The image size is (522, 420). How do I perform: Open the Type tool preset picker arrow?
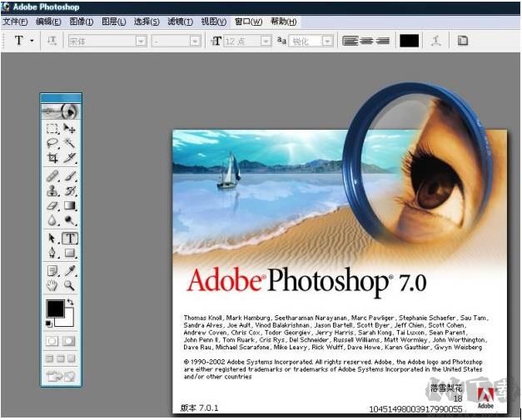click(x=32, y=41)
